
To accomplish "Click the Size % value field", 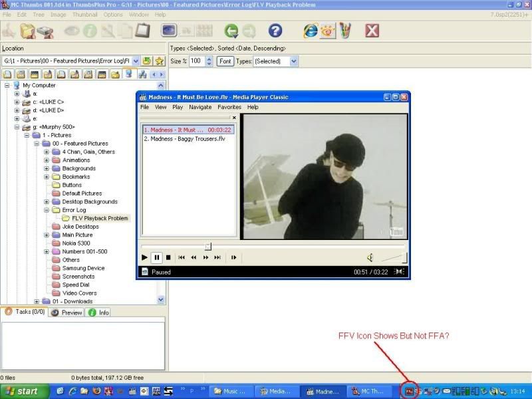I will 197,61.
